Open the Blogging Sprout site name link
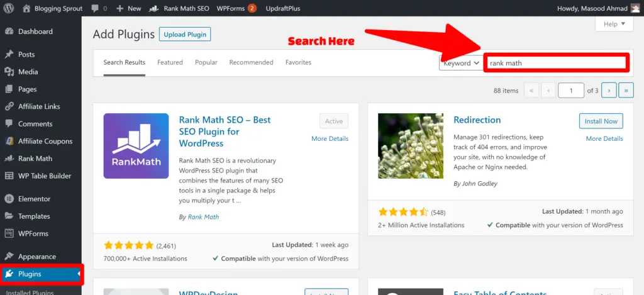 point(58,8)
